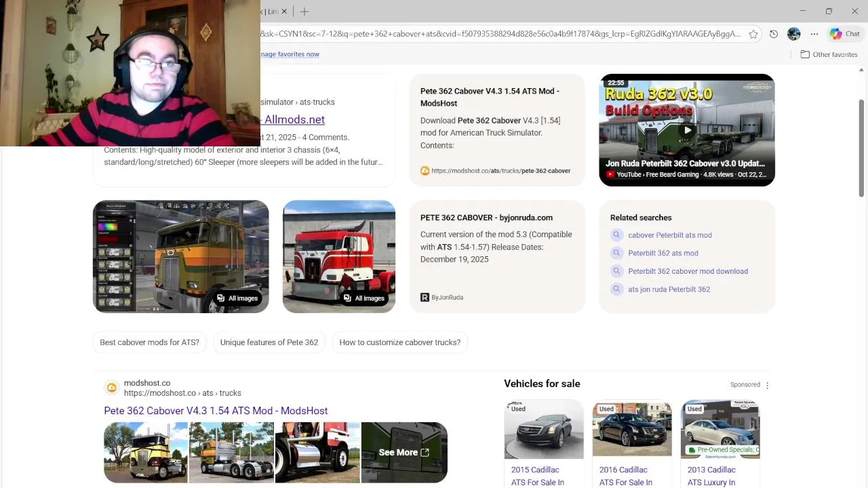Click the modshost.co › ats › trucks breadcrumb

(x=182, y=393)
